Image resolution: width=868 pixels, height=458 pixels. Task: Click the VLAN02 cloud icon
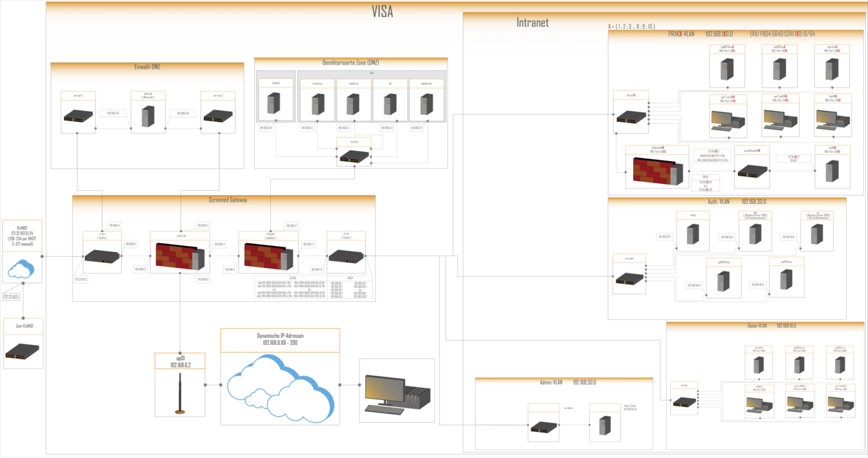pyautogui.click(x=22, y=270)
